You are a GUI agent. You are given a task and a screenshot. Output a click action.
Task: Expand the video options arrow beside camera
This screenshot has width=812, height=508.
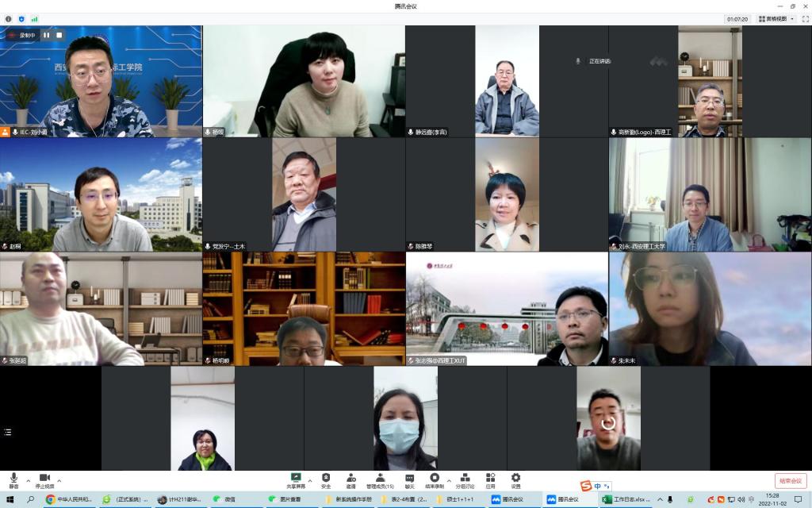tap(59, 480)
